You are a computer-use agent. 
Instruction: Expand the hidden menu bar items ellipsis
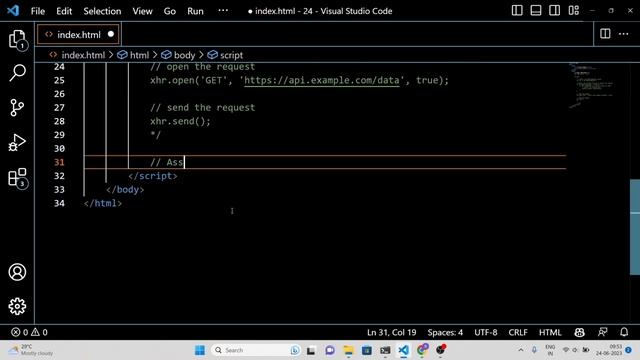223,11
